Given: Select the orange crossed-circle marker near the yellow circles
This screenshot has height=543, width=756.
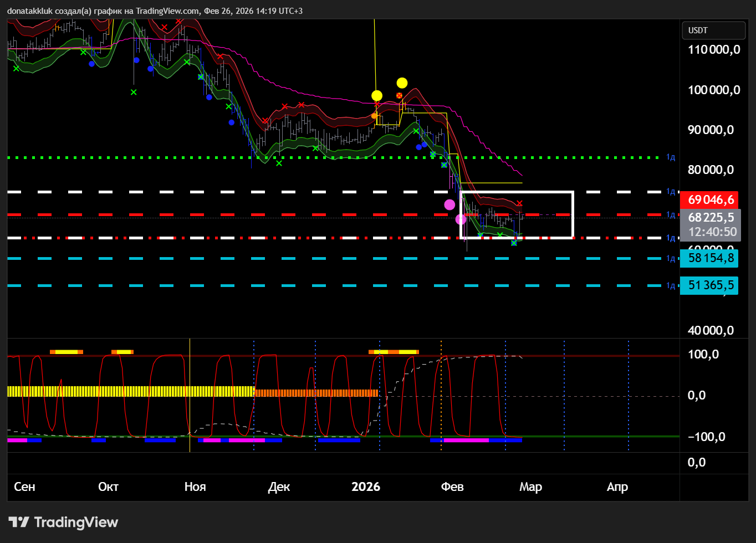Looking at the screenshot, I should point(400,95).
